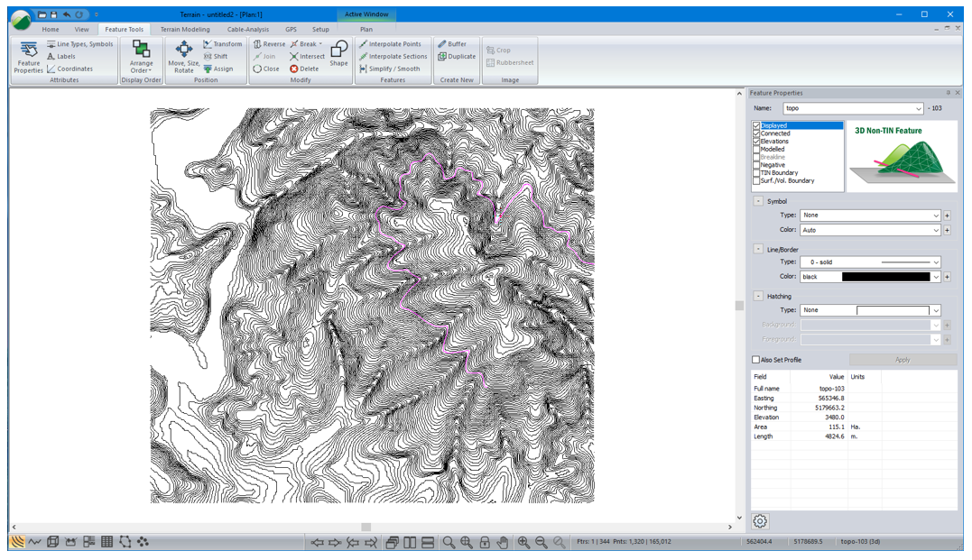
Task: Open Feature Properties in the ribbon
Action: tap(28, 56)
